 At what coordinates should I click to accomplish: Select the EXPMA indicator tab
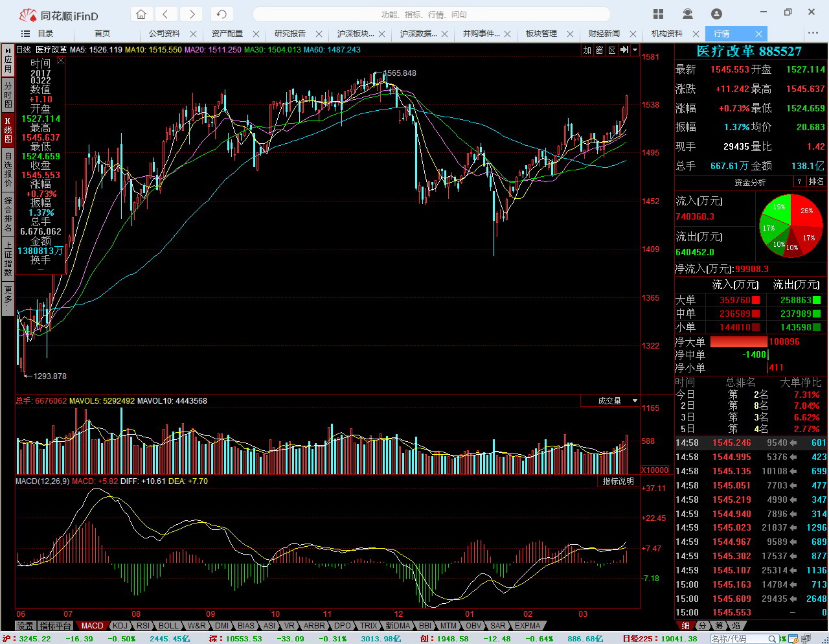pos(527,626)
